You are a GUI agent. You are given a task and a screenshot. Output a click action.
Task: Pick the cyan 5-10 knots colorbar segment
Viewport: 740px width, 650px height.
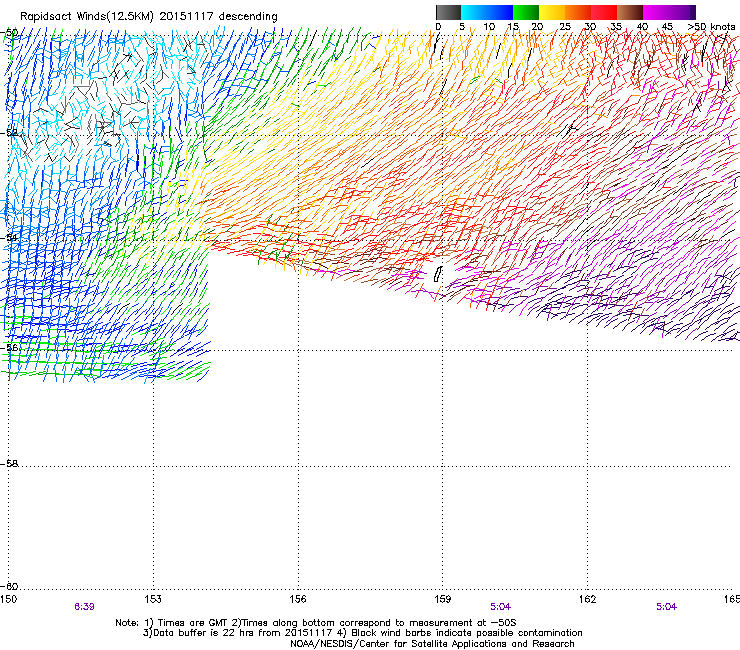473,12
